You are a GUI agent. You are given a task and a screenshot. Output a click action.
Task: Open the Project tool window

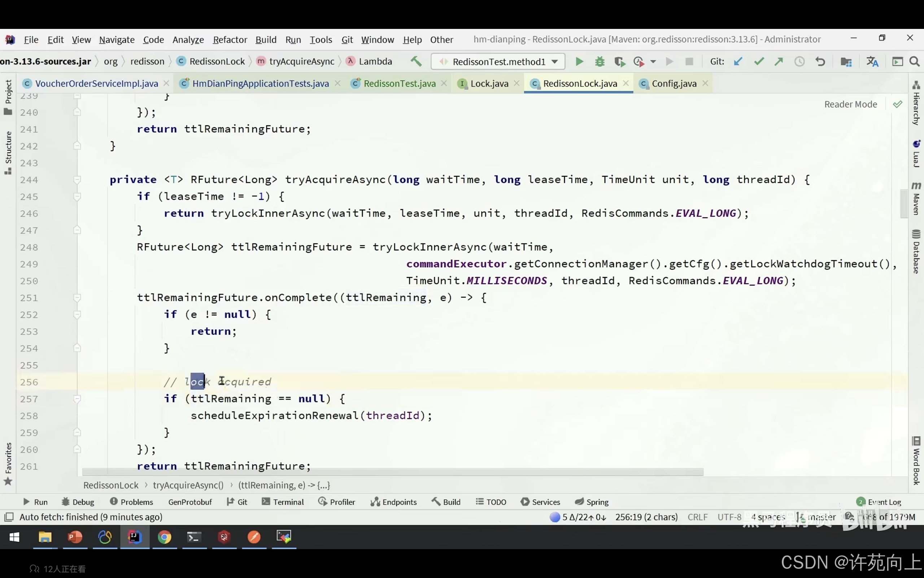pyautogui.click(x=8, y=97)
